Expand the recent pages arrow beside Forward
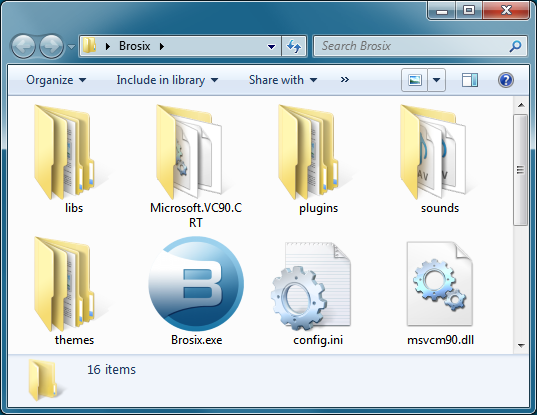 coord(71,46)
